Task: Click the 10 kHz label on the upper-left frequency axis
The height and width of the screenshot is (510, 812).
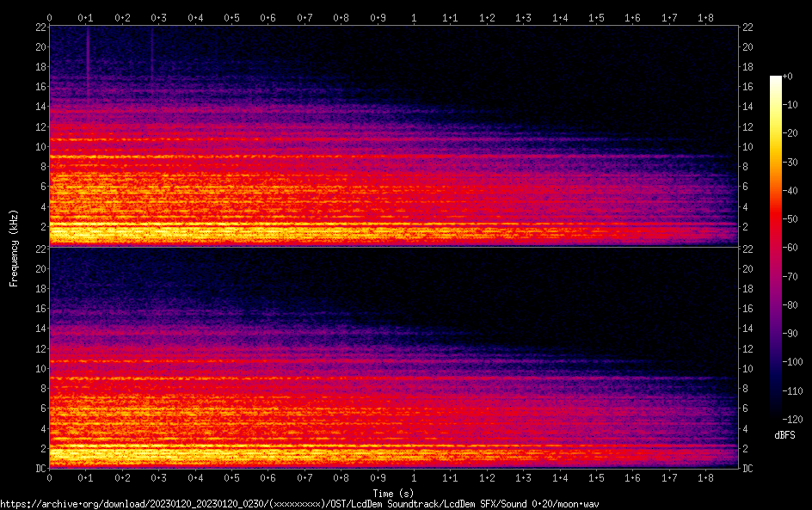Action: pyautogui.click(x=39, y=146)
